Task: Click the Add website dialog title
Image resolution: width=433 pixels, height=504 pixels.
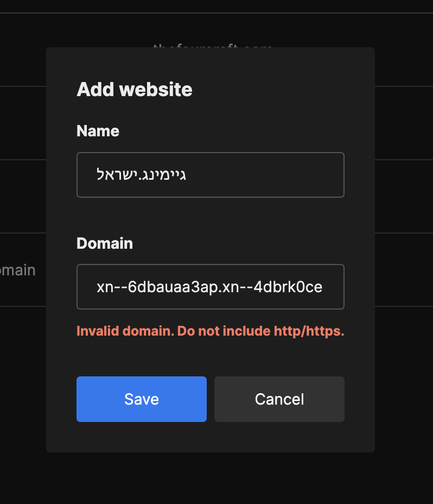Action: point(134,89)
